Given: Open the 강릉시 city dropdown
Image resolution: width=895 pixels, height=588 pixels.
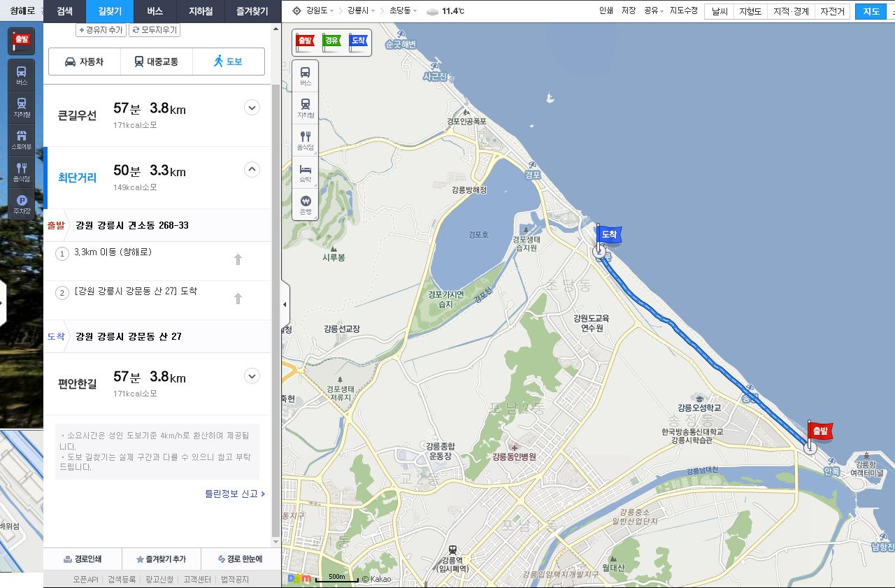Looking at the screenshot, I should click(361, 11).
